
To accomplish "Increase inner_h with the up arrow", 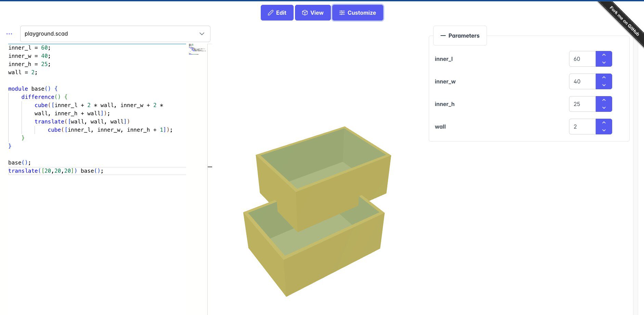I will pos(604,100).
